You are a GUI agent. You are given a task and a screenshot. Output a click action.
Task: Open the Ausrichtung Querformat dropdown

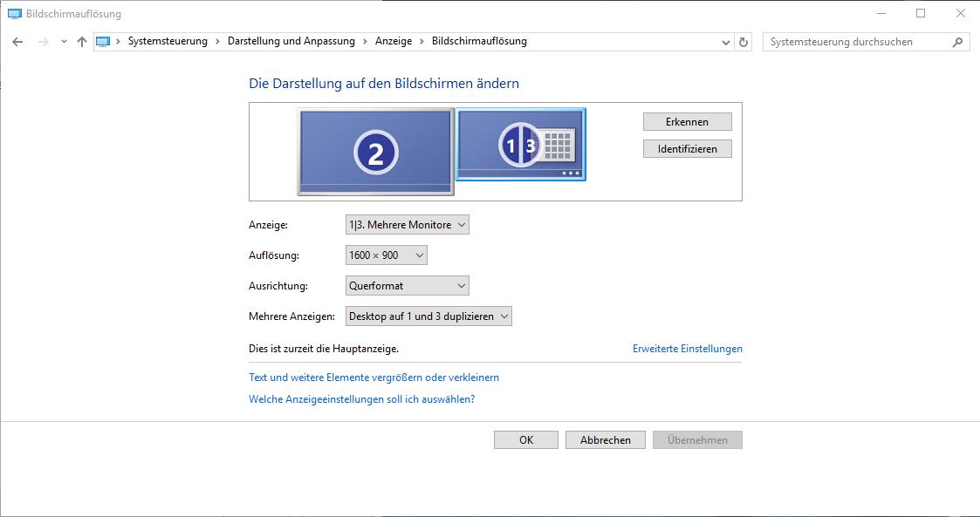(x=407, y=286)
